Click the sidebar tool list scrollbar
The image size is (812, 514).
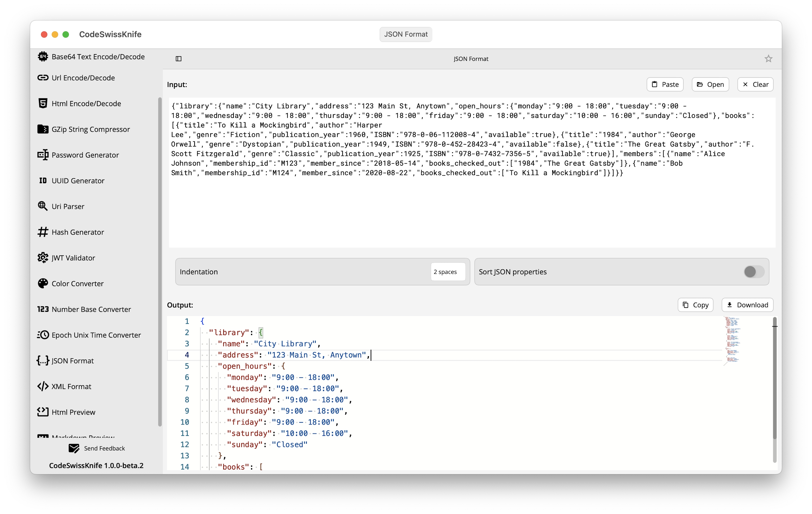(x=160, y=262)
